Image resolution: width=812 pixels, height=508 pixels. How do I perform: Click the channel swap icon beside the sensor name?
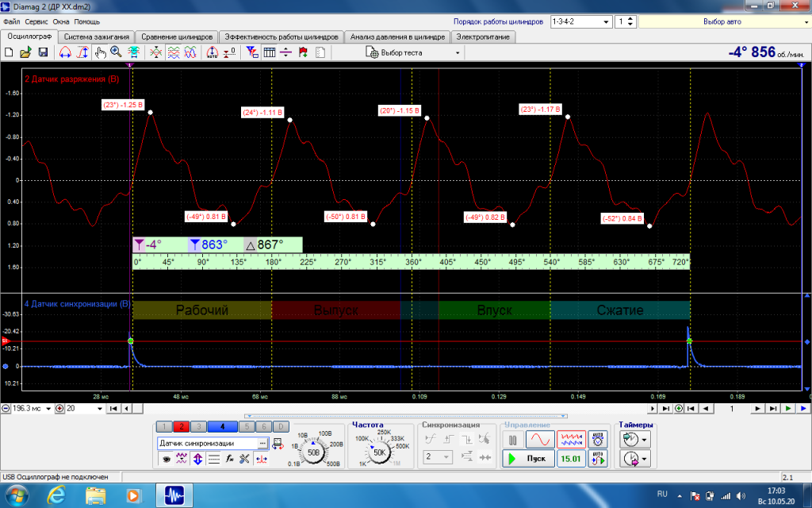[x=278, y=443]
